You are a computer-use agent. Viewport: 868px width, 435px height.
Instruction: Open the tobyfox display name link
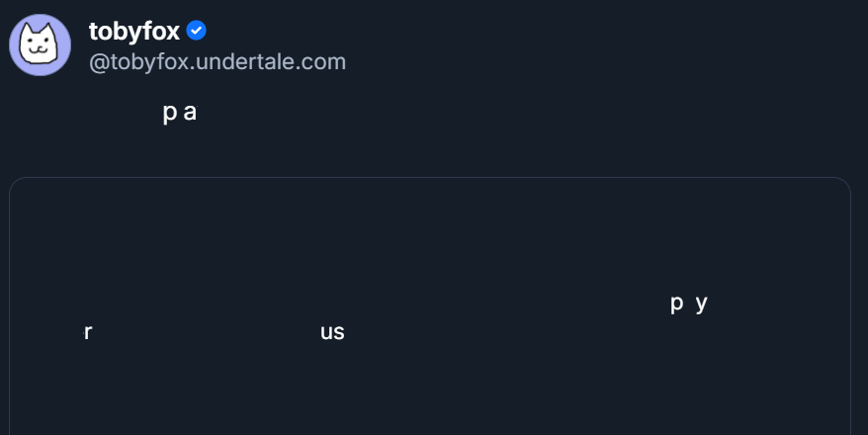[134, 32]
